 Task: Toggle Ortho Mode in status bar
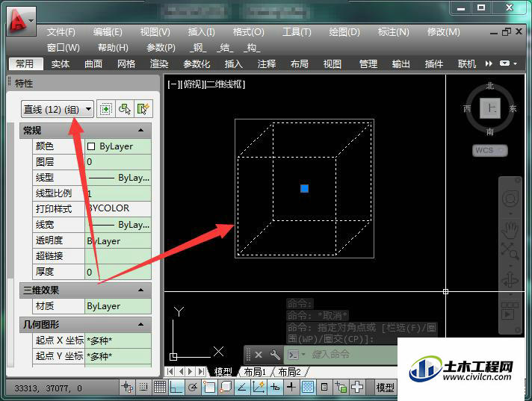176,387
